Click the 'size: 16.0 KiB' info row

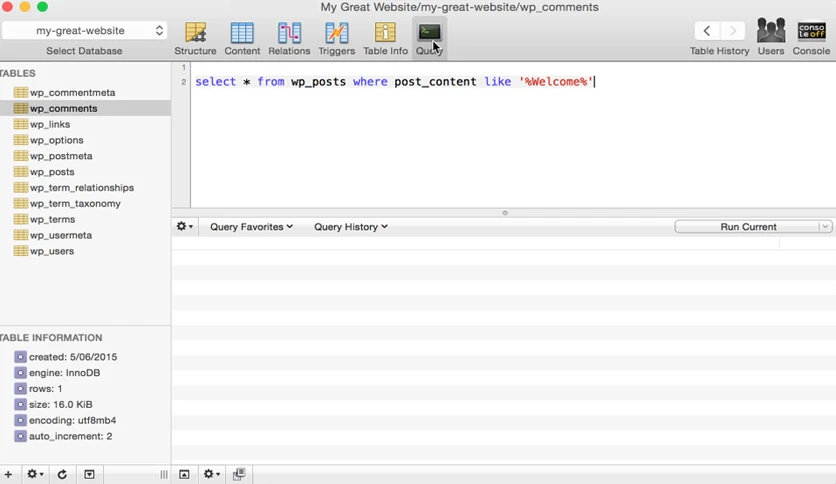(61, 405)
